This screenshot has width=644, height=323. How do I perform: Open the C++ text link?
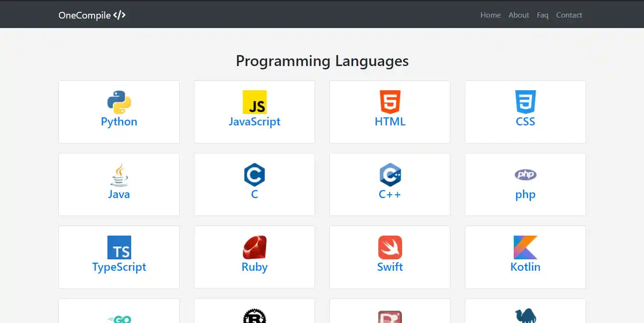point(390,194)
